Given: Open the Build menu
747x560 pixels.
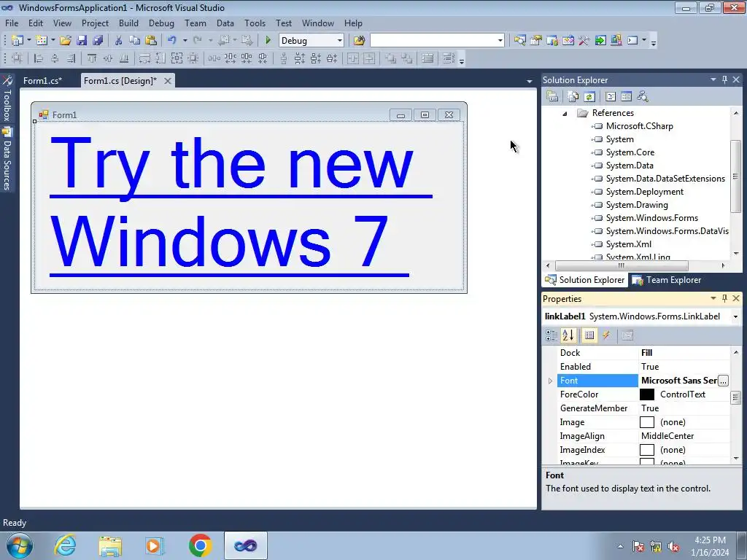Looking at the screenshot, I should click(128, 23).
